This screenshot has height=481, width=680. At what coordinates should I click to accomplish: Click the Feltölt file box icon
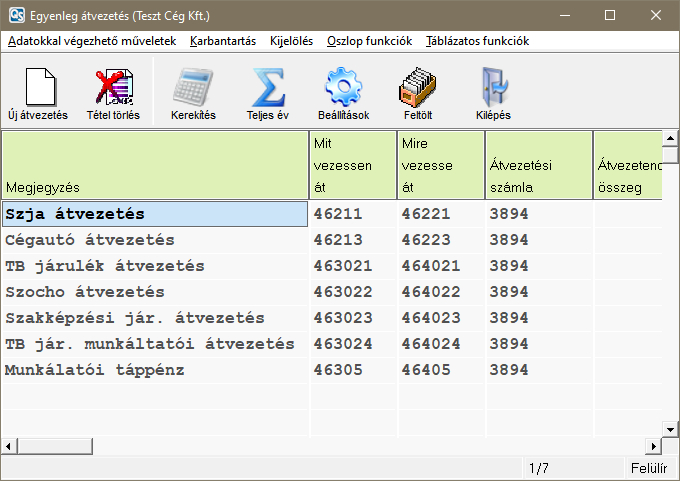point(417,89)
